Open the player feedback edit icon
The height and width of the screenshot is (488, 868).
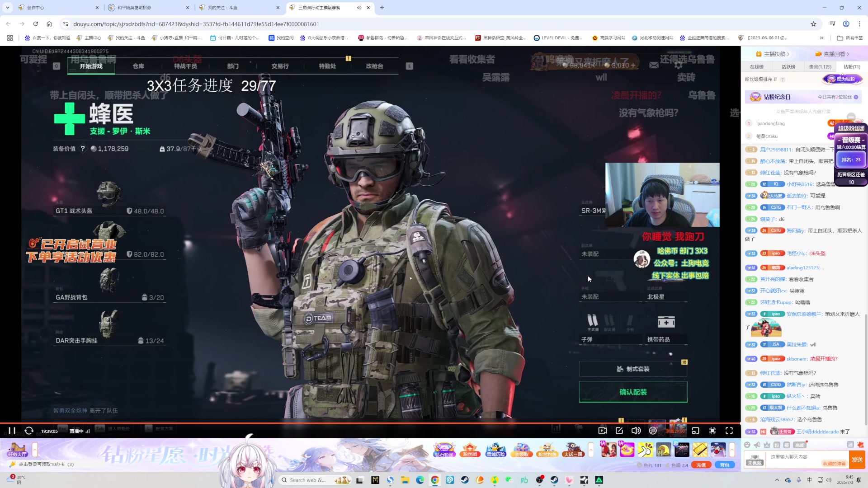click(619, 431)
